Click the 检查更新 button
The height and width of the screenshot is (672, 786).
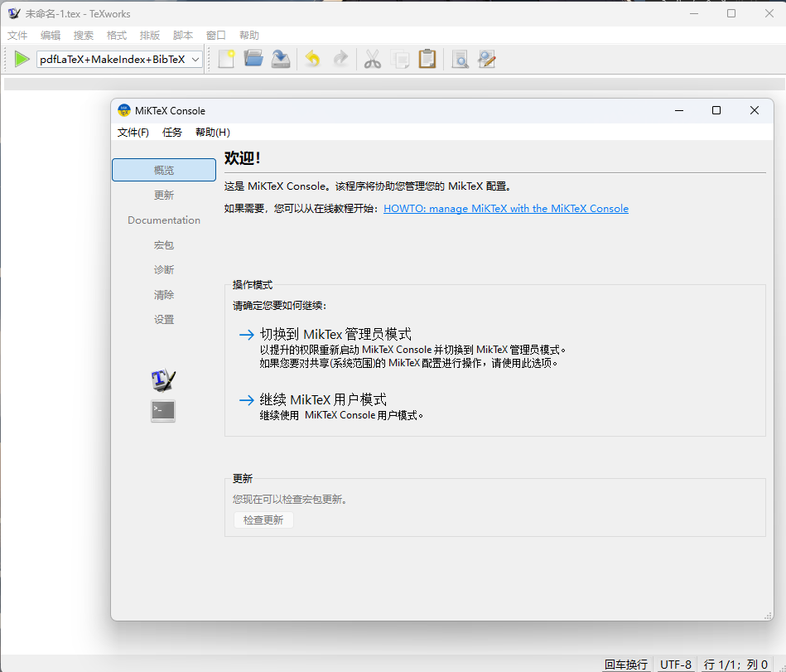(x=263, y=520)
